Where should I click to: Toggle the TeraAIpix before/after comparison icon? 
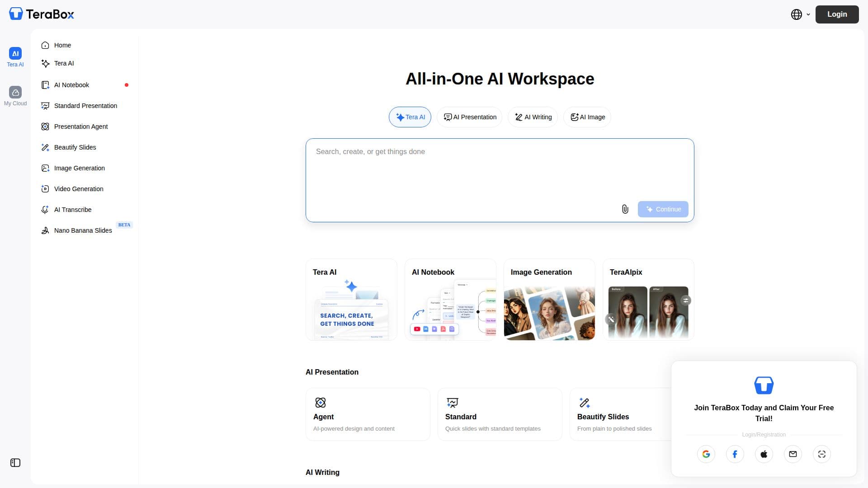point(686,300)
